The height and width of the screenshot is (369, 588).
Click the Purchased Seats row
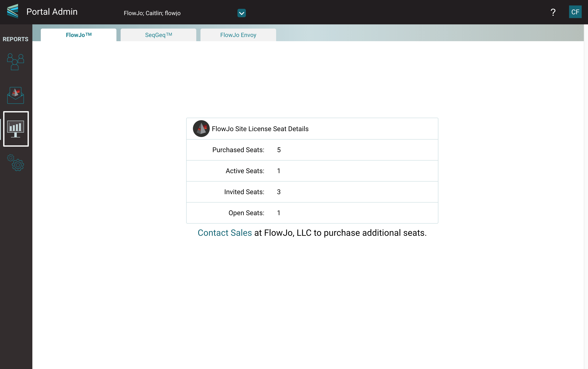pos(312,150)
